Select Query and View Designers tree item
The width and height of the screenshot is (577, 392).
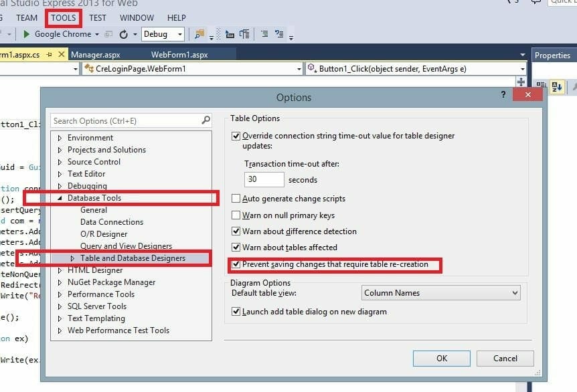(126, 246)
